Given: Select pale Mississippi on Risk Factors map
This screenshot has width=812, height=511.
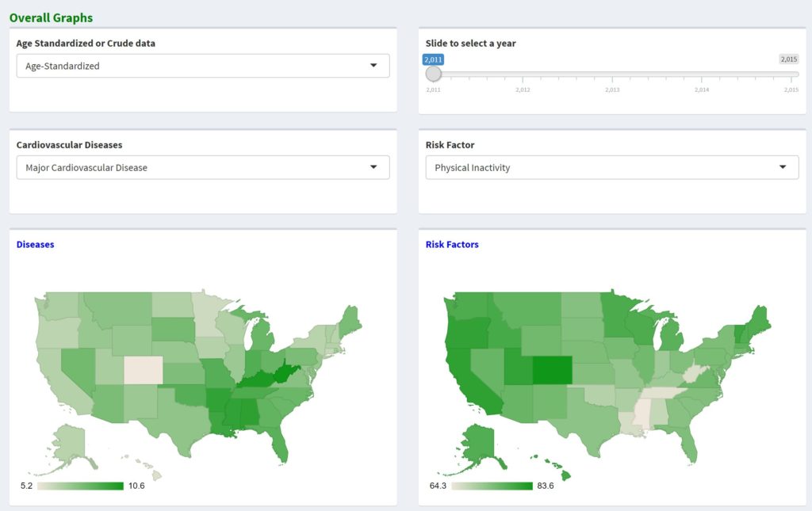Looking at the screenshot, I should pos(642,413).
